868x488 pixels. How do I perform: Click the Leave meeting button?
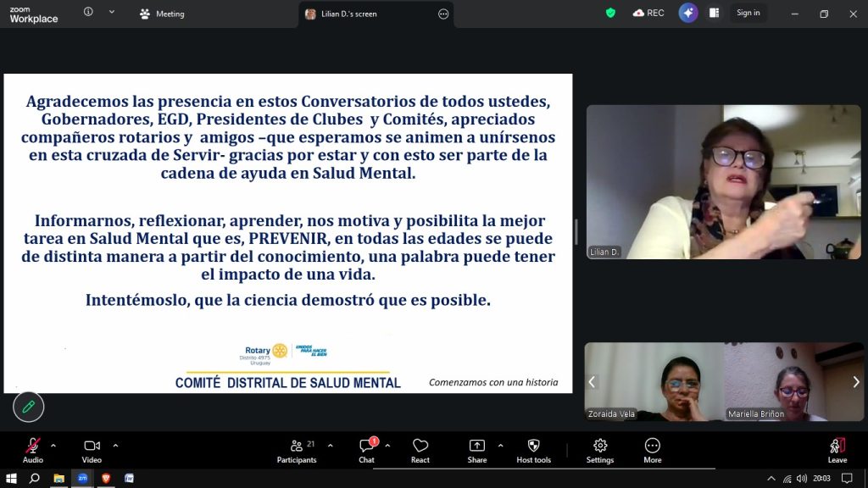click(x=837, y=448)
